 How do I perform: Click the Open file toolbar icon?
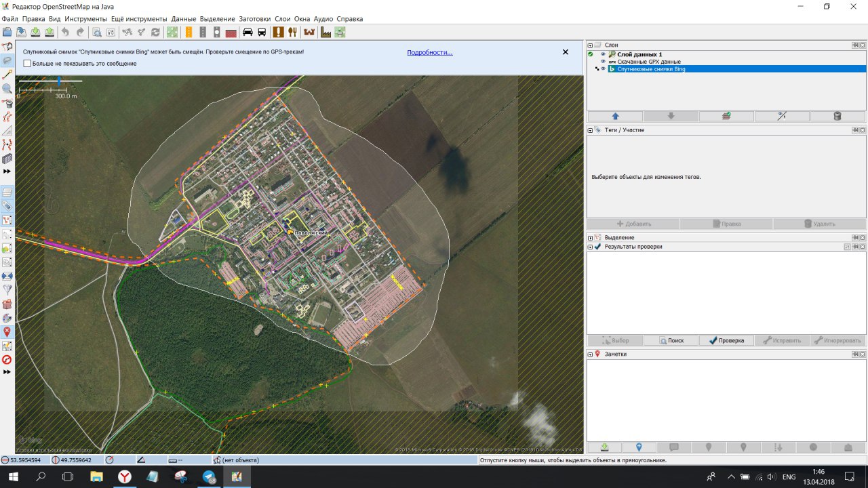7,32
